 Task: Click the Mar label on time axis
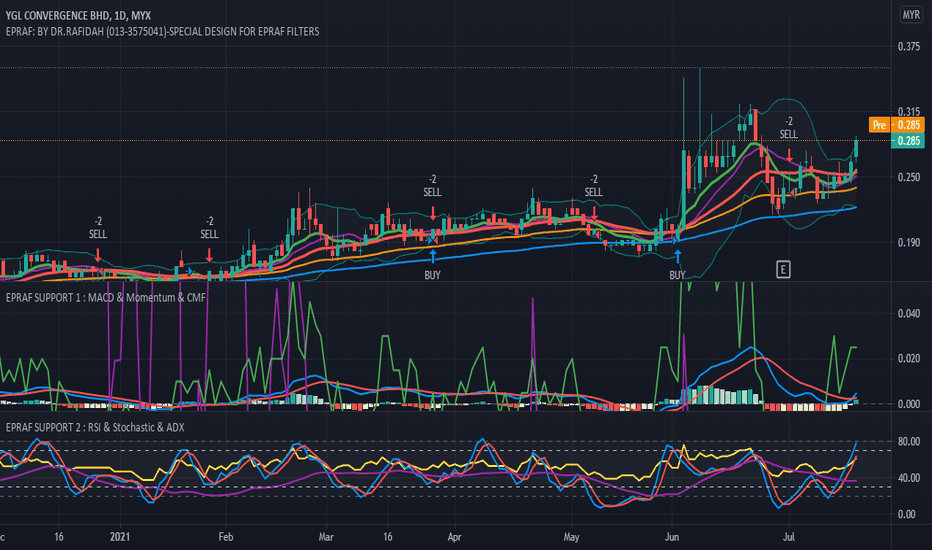pos(326,537)
